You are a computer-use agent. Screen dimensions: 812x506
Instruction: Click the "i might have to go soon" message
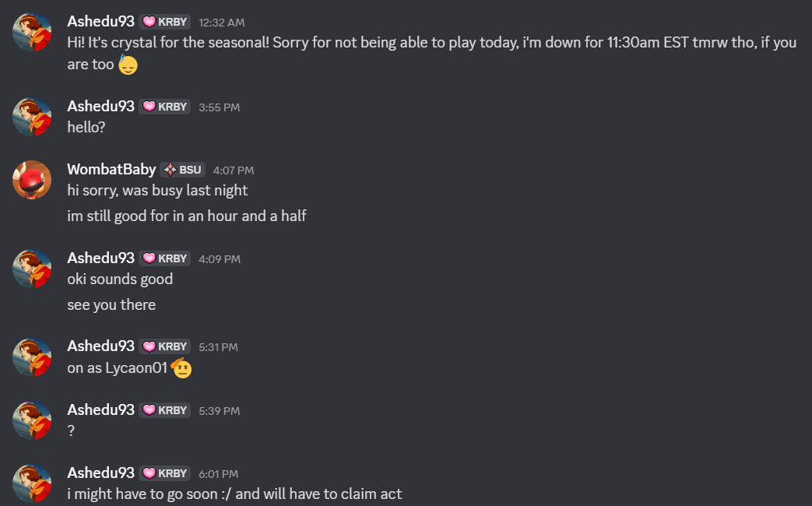tap(234, 494)
